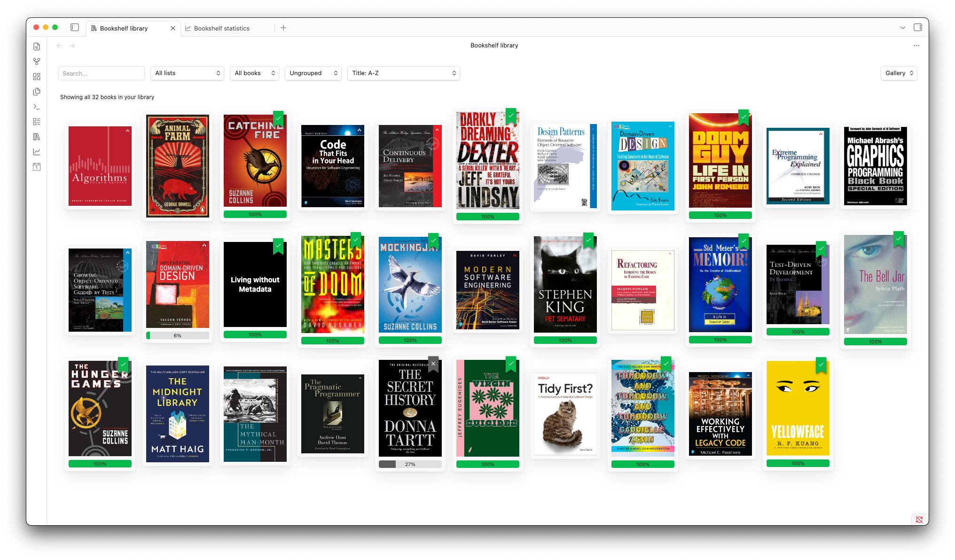Open the three-dot more options menu
This screenshot has height=560, width=955.
point(916,46)
